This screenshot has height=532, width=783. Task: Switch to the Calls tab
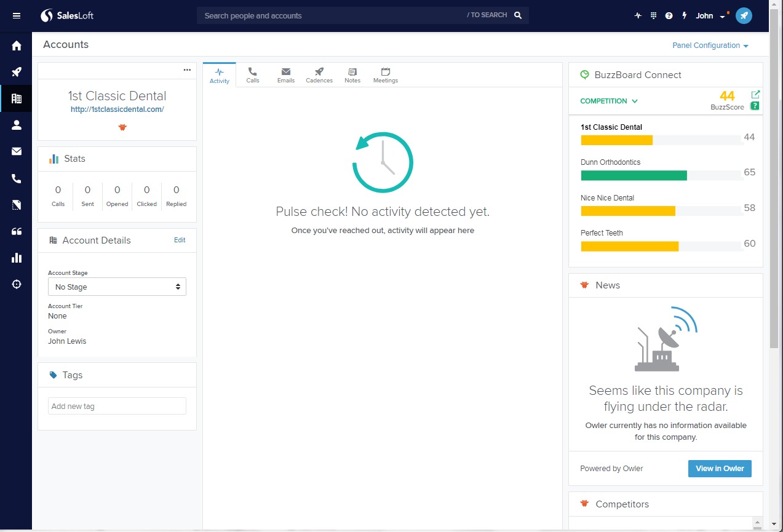pyautogui.click(x=253, y=75)
